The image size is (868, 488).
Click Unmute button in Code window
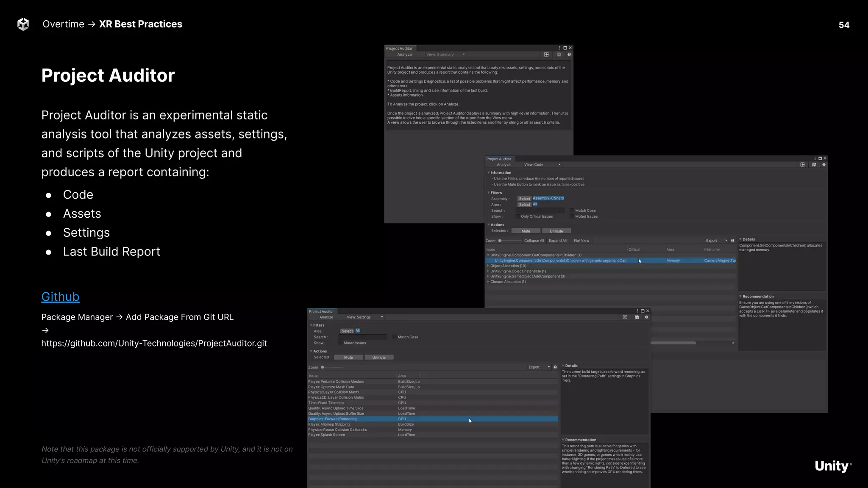click(556, 231)
